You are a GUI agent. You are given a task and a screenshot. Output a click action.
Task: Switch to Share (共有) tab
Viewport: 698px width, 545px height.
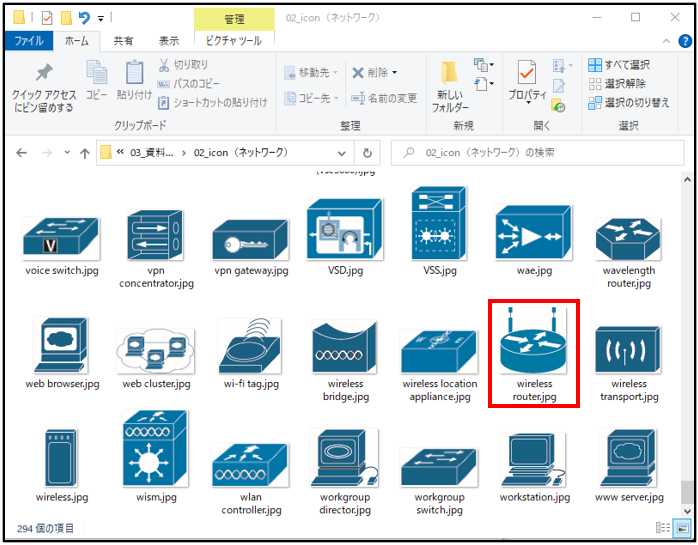coord(123,41)
